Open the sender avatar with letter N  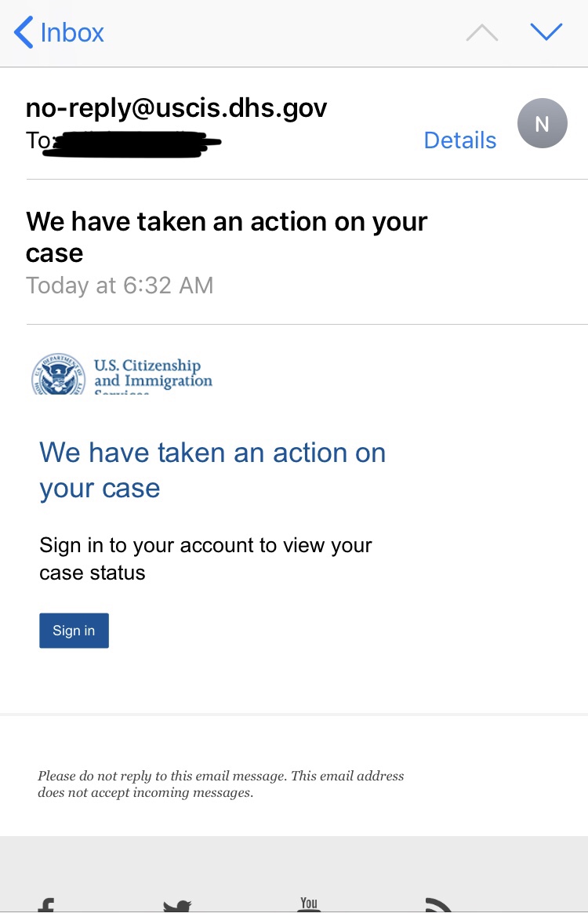[542, 123]
